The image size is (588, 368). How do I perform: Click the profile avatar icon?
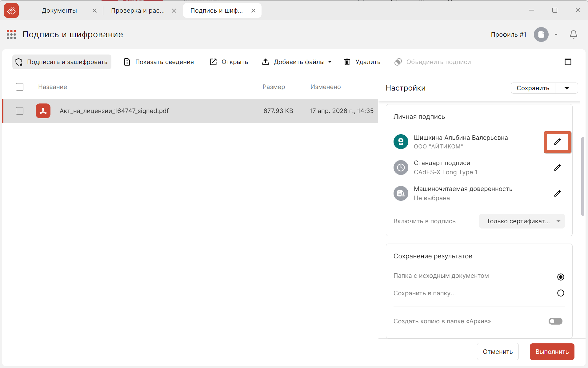coord(541,34)
